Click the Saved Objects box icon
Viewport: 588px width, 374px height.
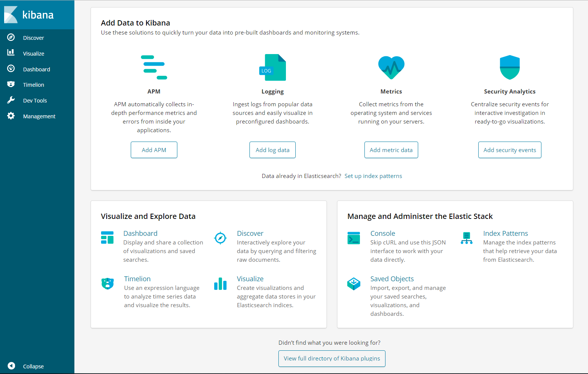[354, 284]
